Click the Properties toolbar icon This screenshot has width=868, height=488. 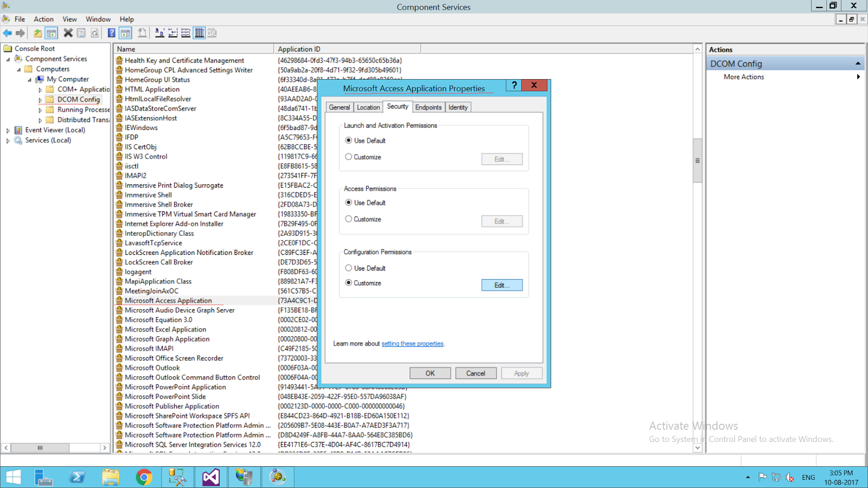80,33
